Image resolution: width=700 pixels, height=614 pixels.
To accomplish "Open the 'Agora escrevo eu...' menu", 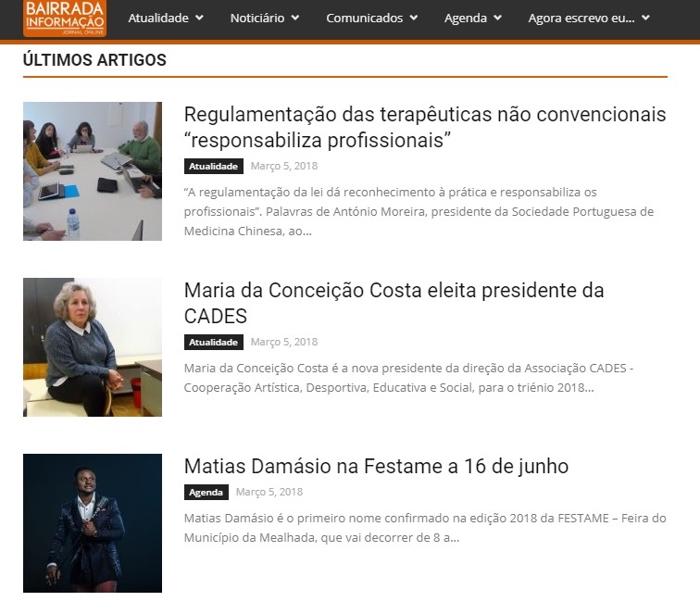I will tap(581, 18).
